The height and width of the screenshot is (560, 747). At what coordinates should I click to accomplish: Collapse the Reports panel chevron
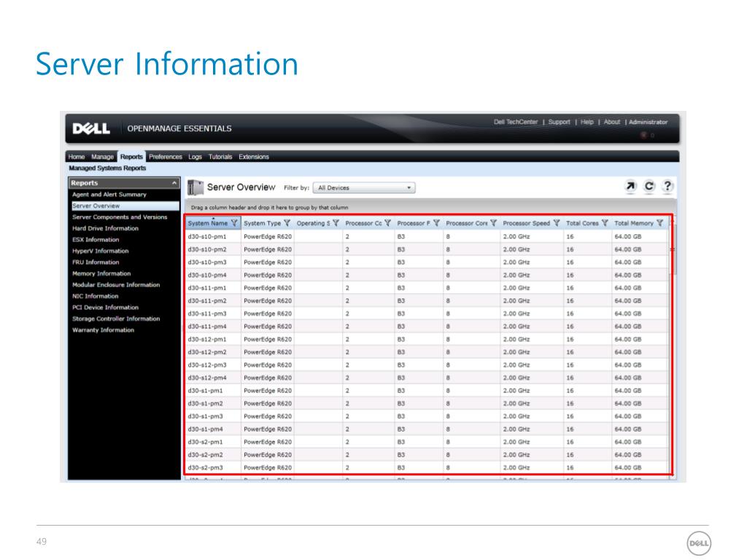[174, 183]
